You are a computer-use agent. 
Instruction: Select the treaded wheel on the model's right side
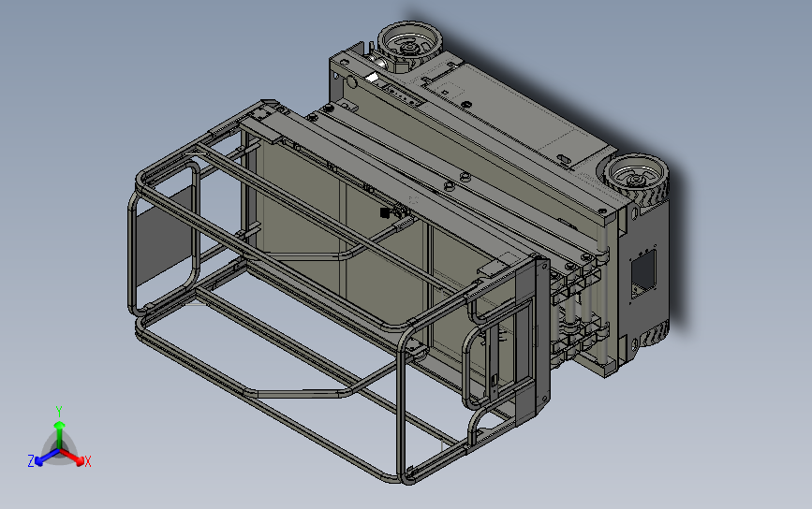[x=637, y=178]
